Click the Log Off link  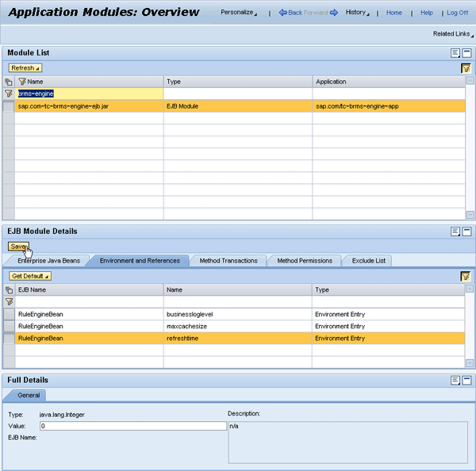[457, 13]
